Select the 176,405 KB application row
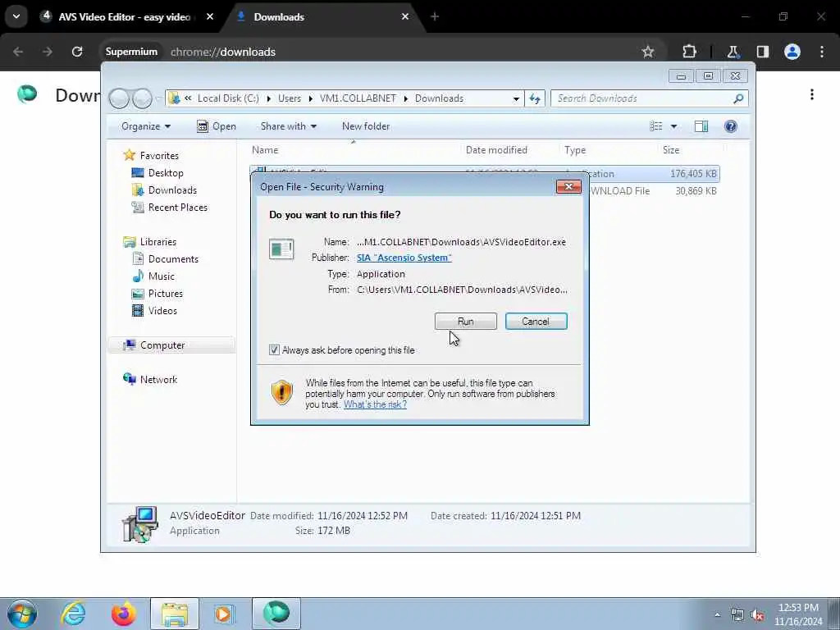The width and height of the screenshot is (840, 630). 654,174
